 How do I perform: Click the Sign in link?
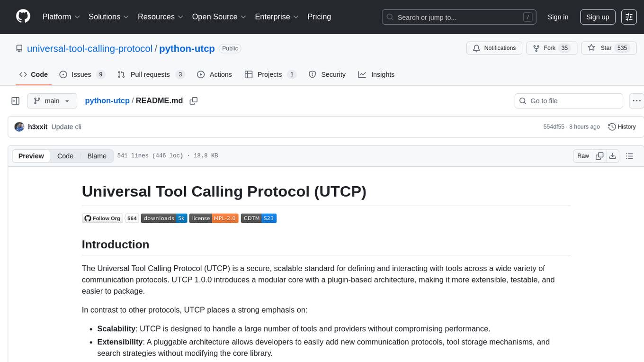point(558,17)
